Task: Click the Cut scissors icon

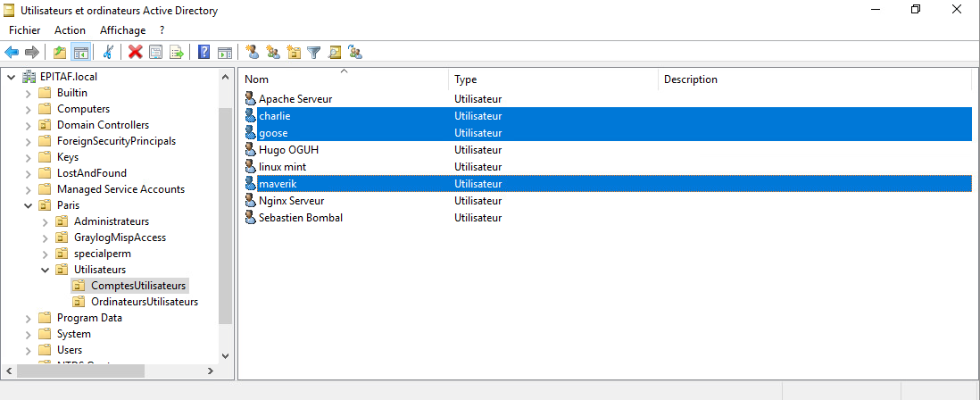Action: 108,52
